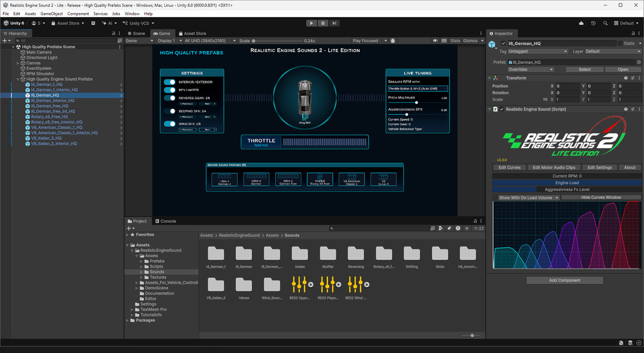Image resolution: width=644 pixels, height=353 pixels.
Task: Click the Edit Curves button
Action: pyautogui.click(x=510, y=168)
